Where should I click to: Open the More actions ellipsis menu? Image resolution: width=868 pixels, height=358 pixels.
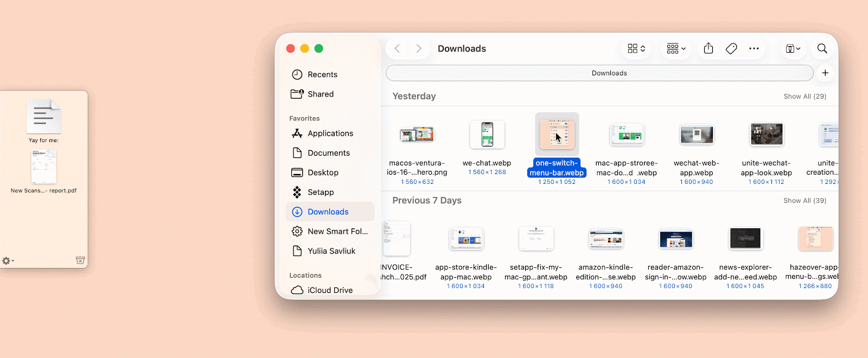point(754,48)
